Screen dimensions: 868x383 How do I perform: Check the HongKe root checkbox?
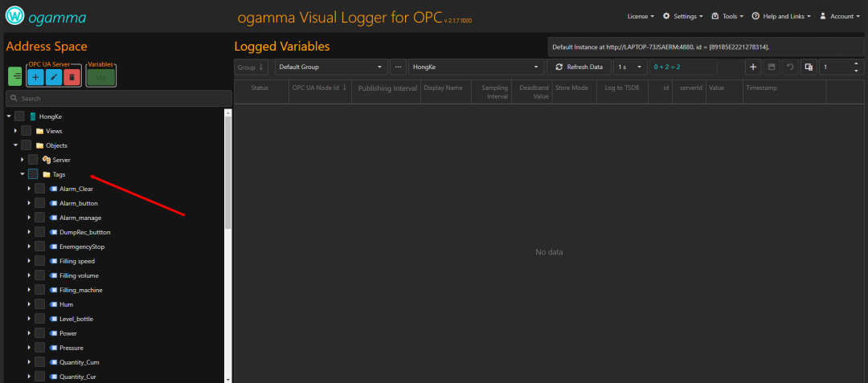click(19, 116)
